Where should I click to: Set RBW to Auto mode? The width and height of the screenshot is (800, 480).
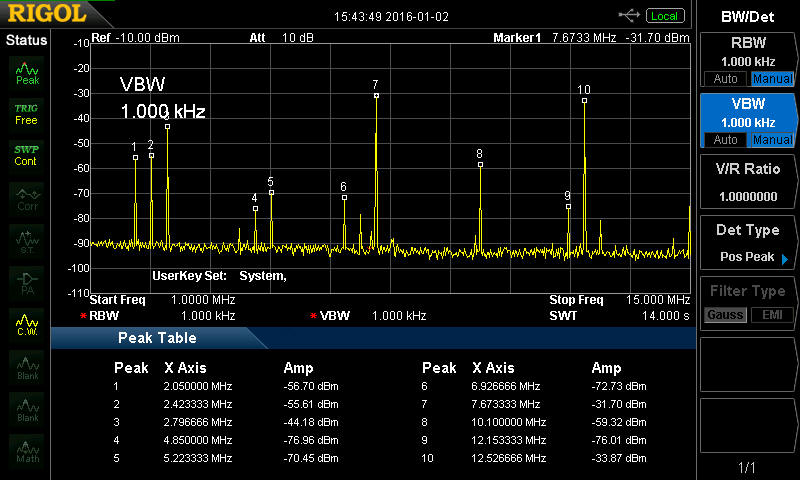click(x=725, y=79)
